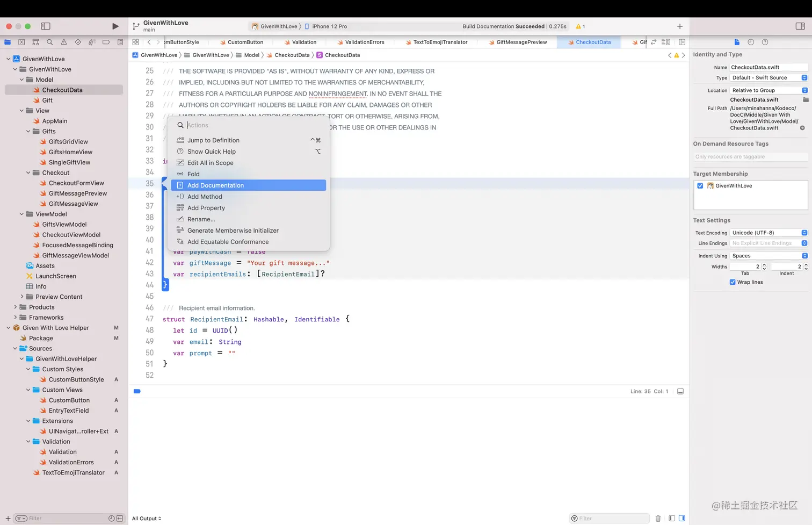Viewport: 812px width, 525px height.
Task: Click the build warning indicator showing 1
Action: 581,26
